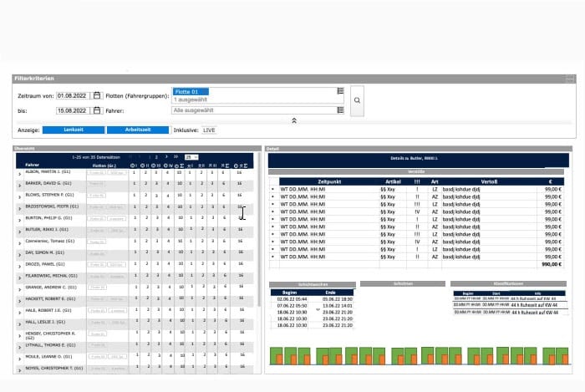Open page 2 of driver list
585x392 pixels.
156,157
